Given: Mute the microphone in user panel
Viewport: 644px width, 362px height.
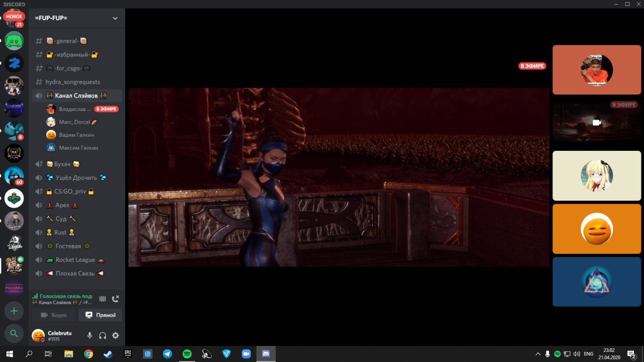Looking at the screenshot, I should (x=90, y=335).
